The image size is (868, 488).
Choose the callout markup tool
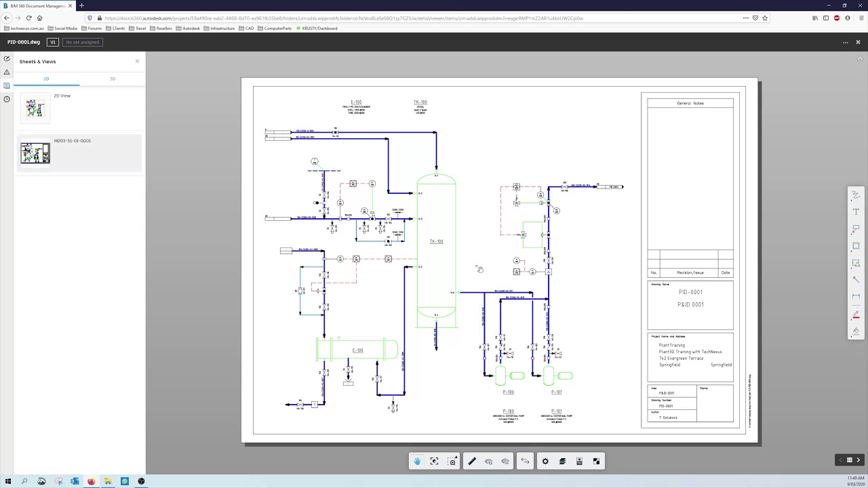856,229
